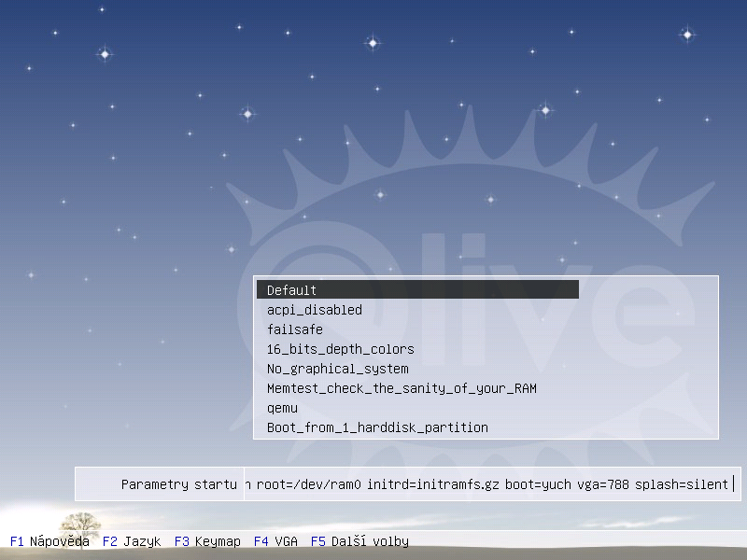
Task: Open the F3 Keymap menu
Action: [x=207, y=541]
